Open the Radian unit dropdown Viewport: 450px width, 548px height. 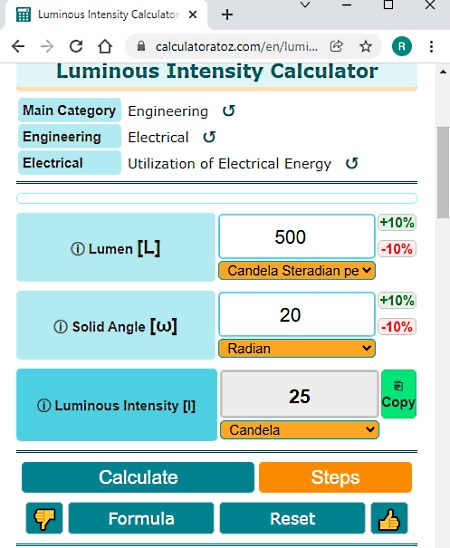(297, 348)
